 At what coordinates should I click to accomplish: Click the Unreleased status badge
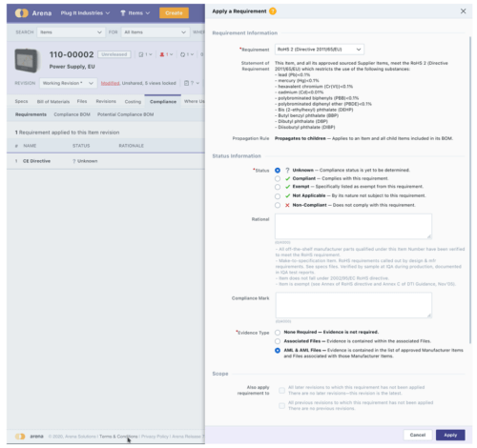click(x=114, y=54)
